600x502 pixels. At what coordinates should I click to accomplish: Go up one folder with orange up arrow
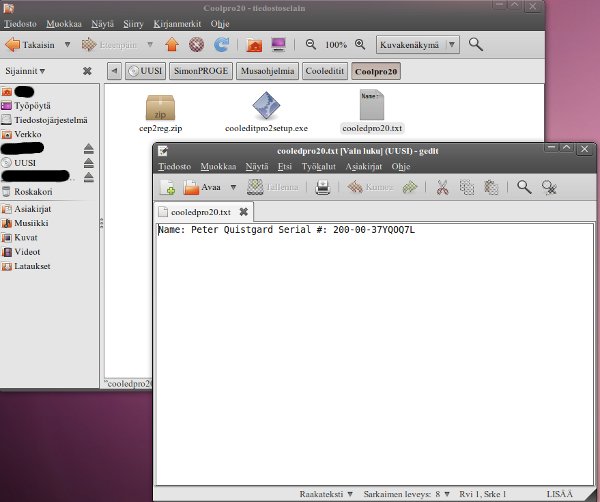[172, 45]
